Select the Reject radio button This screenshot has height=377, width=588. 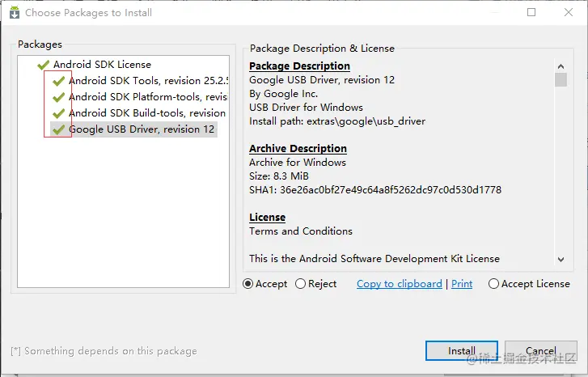point(300,284)
